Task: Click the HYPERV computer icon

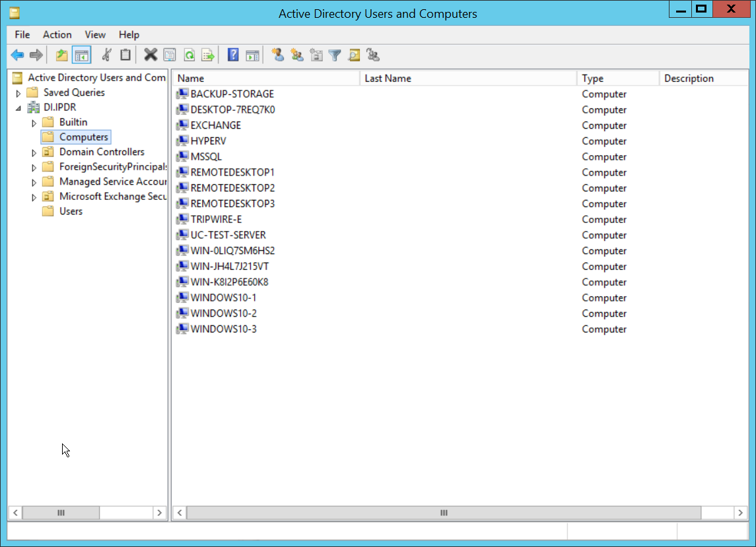Action: click(182, 141)
